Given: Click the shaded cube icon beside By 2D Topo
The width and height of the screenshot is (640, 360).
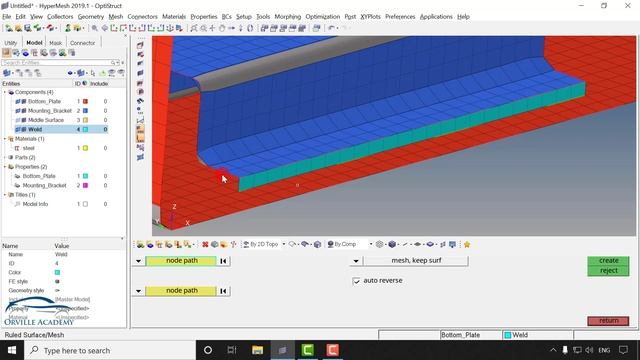Looking at the screenshot, I should click(x=318, y=244).
